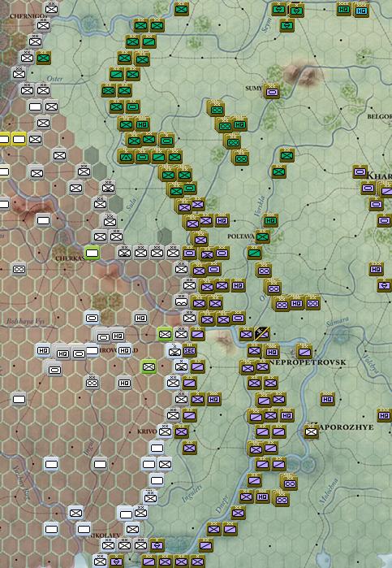
Task: Click the Oster river label
Action: [54, 78]
